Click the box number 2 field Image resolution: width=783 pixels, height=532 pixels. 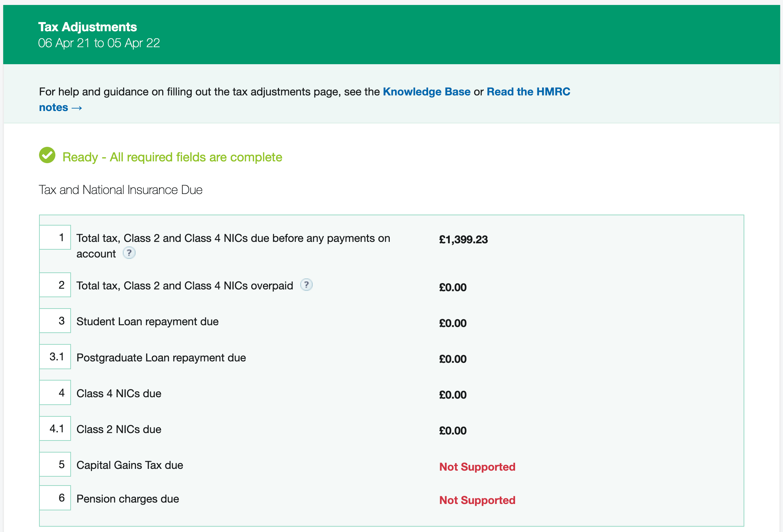tap(55, 285)
